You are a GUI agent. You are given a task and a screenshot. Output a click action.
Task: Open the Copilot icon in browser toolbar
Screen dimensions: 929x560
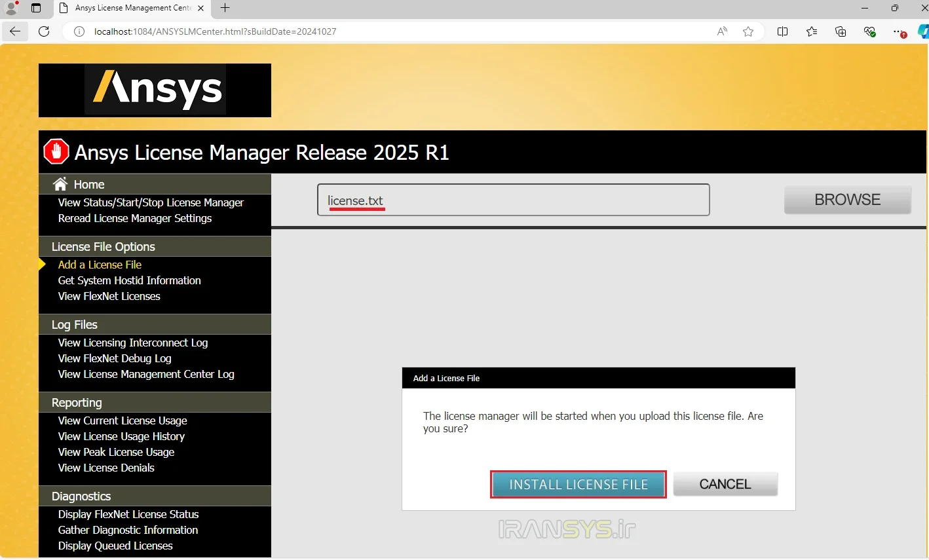[x=923, y=31]
